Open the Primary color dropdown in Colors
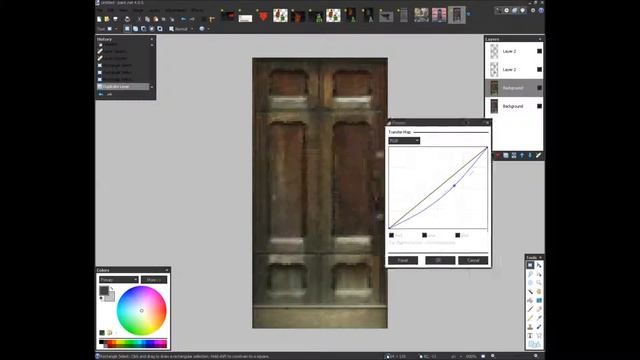 pyautogui.click(x=118, y=280)
